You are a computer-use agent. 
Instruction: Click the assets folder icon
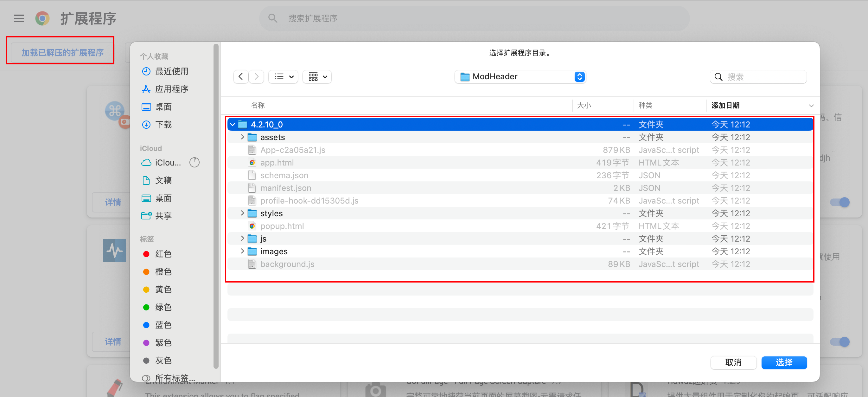[x=252, y=137]
